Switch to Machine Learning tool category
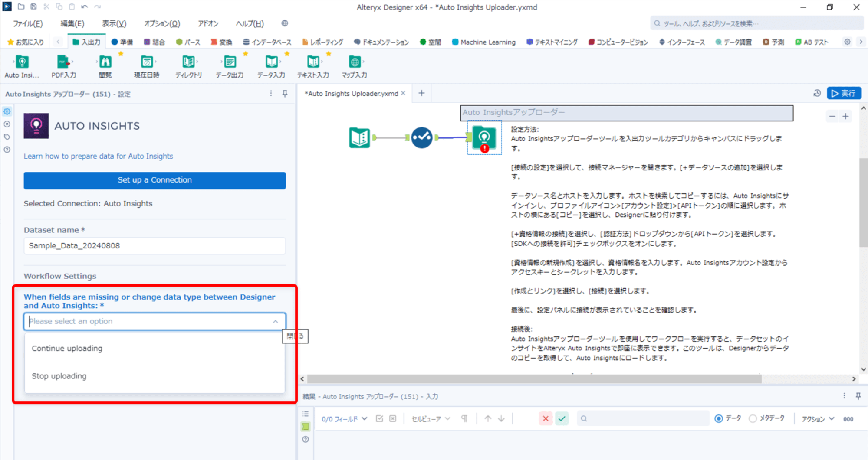 [483, 42]
